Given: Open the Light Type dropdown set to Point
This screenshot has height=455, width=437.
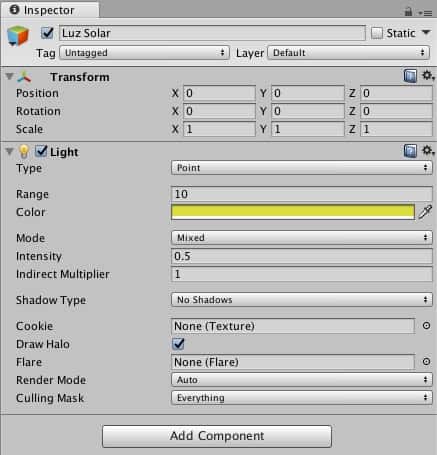Looking at the screenshot, I should 302,168.
